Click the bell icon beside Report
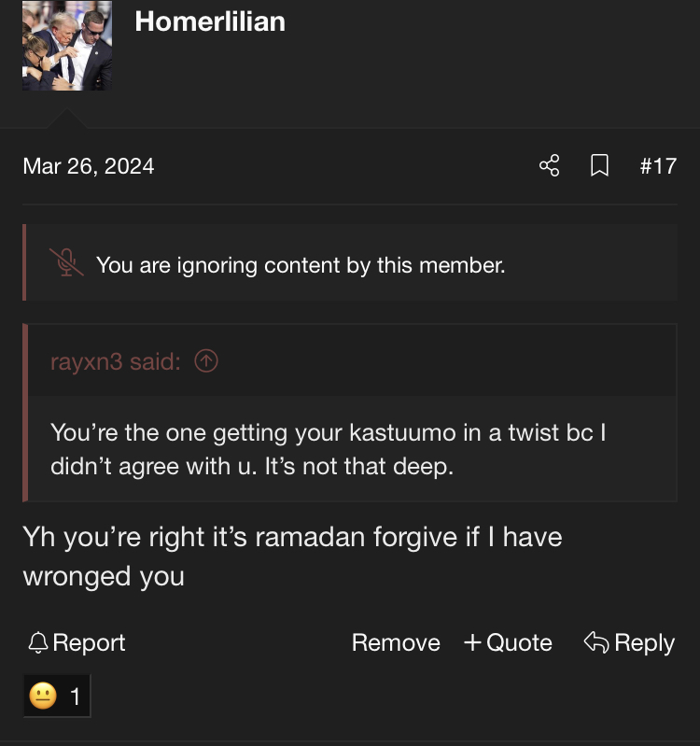This screenshot has width=700, height=746. pyautogui.click(x=38, y=643)
